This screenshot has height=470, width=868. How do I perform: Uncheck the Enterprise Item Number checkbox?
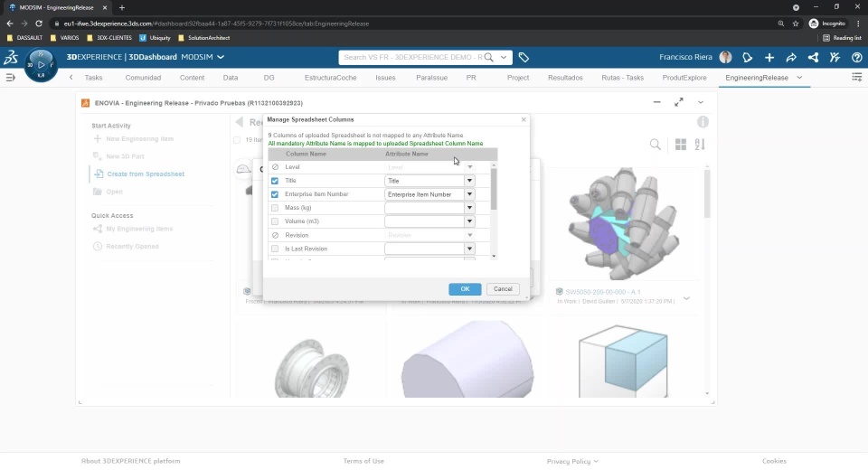click(x=275, y=194)
